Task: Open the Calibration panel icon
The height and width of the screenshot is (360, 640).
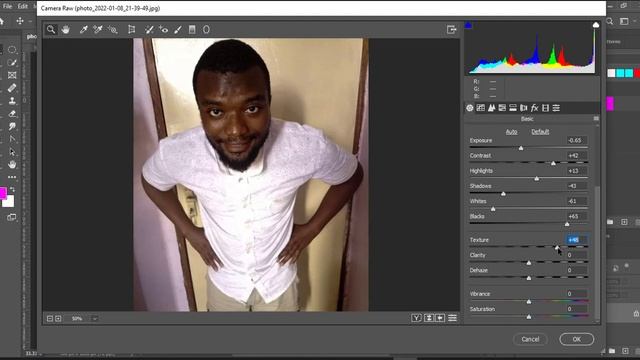Action: [x=545, y=108]
